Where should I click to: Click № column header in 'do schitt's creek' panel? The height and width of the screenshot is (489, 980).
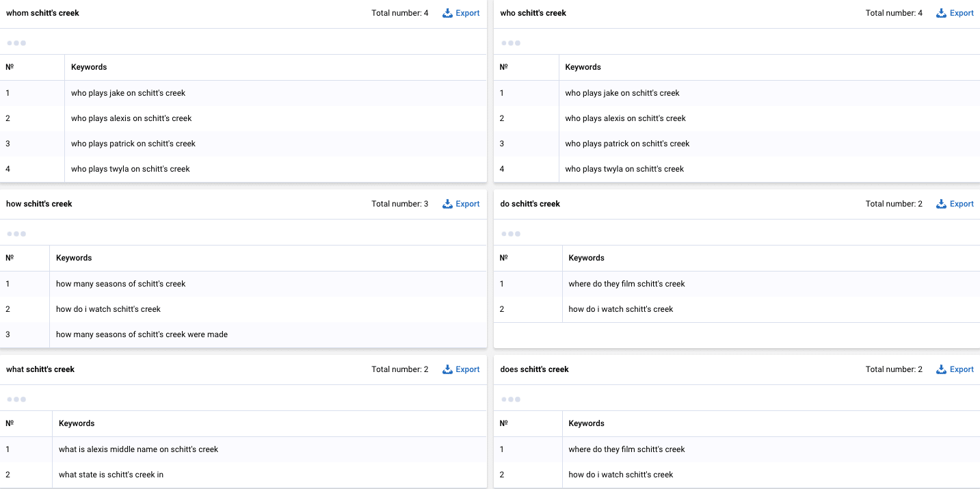pos(503,258)
